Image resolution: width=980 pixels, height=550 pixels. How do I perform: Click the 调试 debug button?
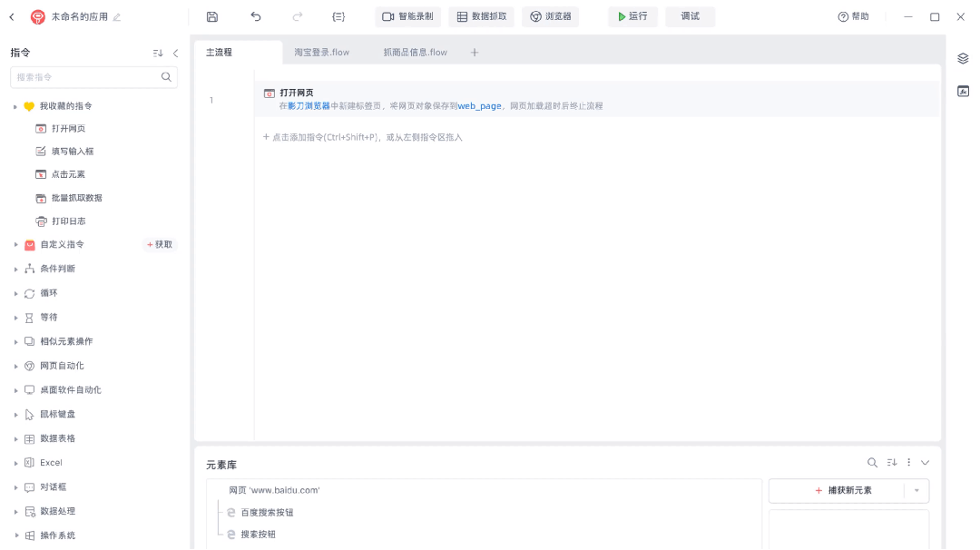pos(690,17)
